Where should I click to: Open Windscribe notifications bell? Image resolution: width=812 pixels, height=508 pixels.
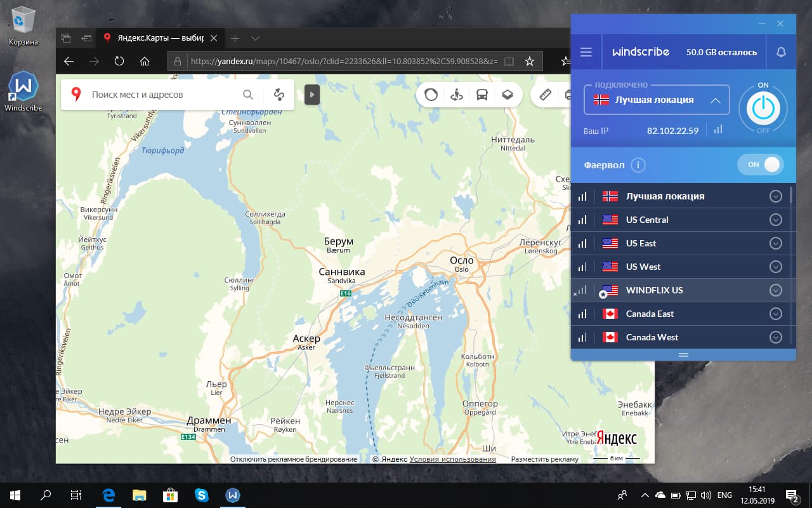tap(780, 52)
